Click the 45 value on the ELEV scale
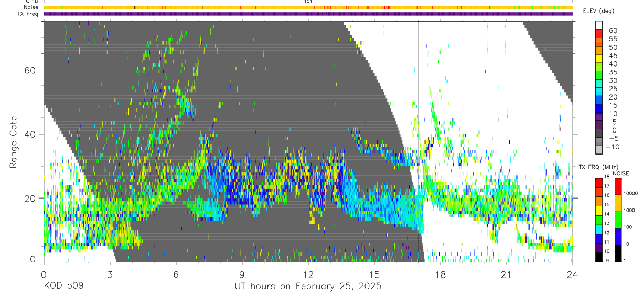Screen dimensions: 644x297 [x=613, y=56]
